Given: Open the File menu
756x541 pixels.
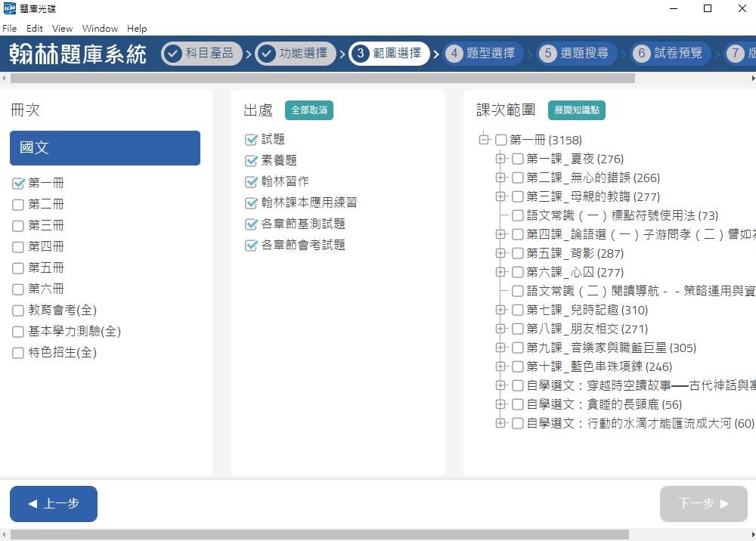Looking at the screenshot, I should tap(10, 29).
